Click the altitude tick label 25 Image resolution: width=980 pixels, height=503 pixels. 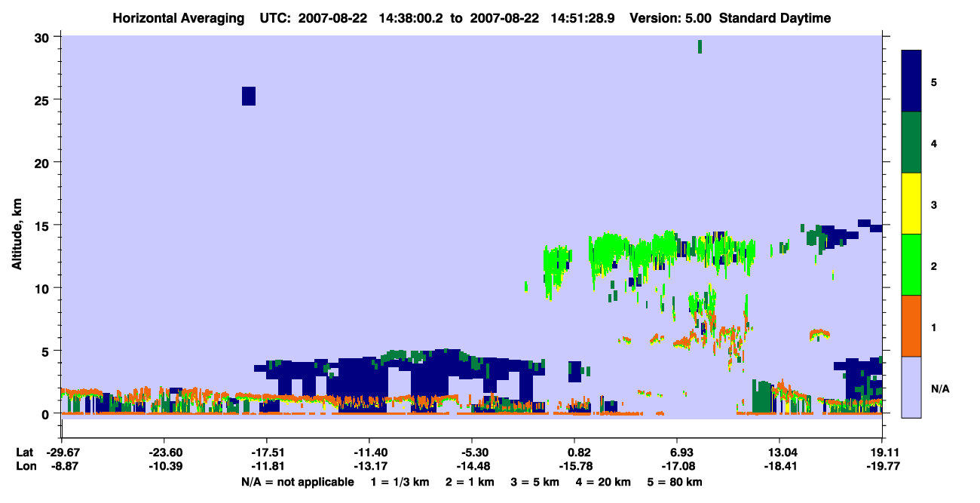click(x=43, y=100)
